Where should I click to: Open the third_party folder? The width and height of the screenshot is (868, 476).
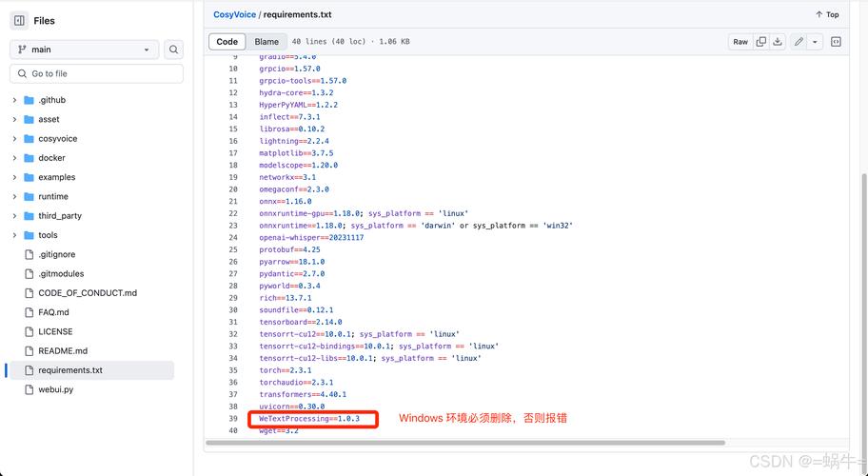60,216
